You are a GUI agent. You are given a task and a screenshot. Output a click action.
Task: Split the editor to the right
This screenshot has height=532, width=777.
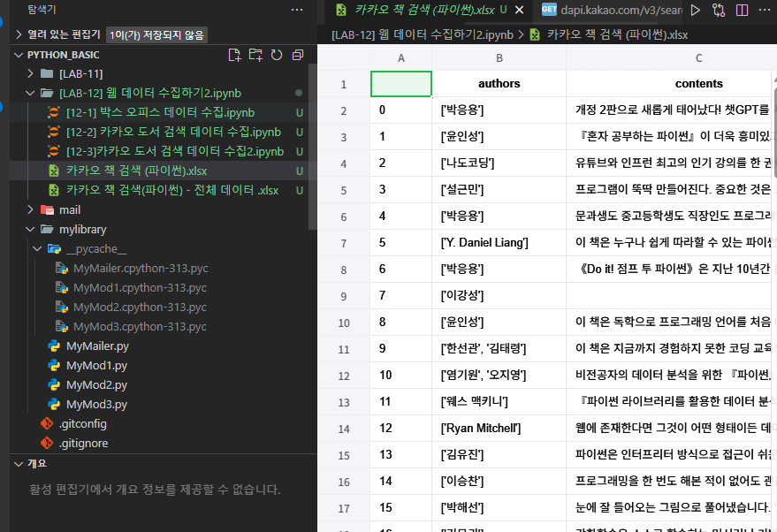742,10
